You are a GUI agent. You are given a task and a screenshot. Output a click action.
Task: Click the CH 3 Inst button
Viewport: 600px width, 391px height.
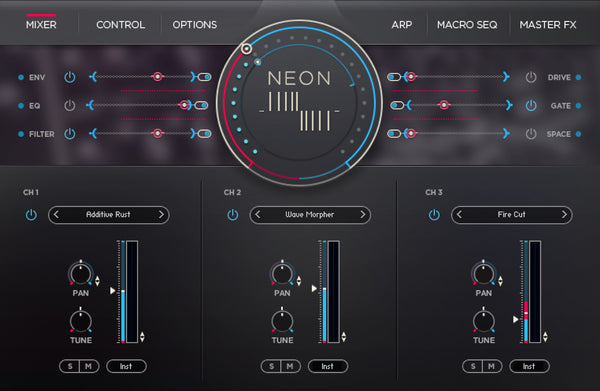coord(529,366)
